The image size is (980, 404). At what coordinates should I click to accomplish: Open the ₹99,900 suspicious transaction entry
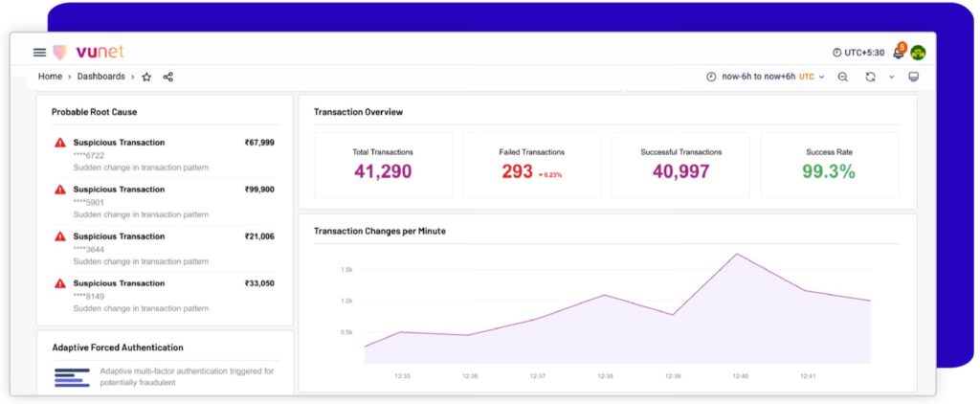(165, 201)
